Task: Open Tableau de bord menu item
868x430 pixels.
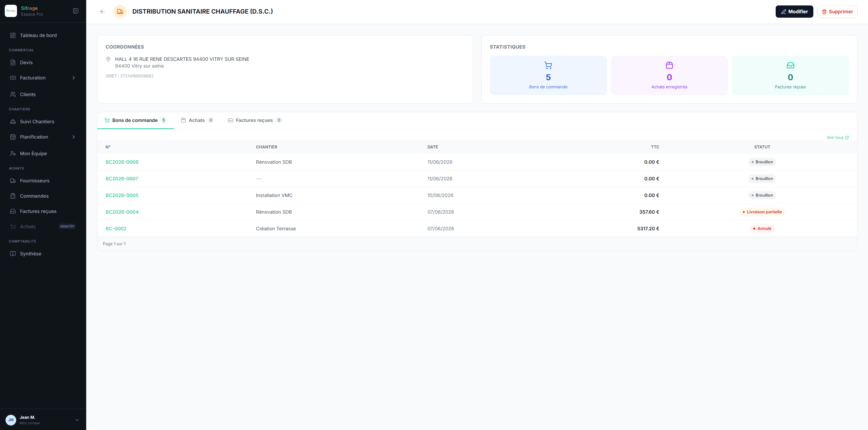Action: (43, 35)
